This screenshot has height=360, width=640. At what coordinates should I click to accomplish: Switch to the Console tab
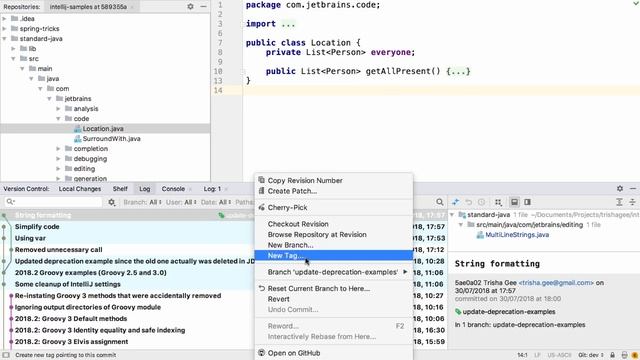[173, 189]
